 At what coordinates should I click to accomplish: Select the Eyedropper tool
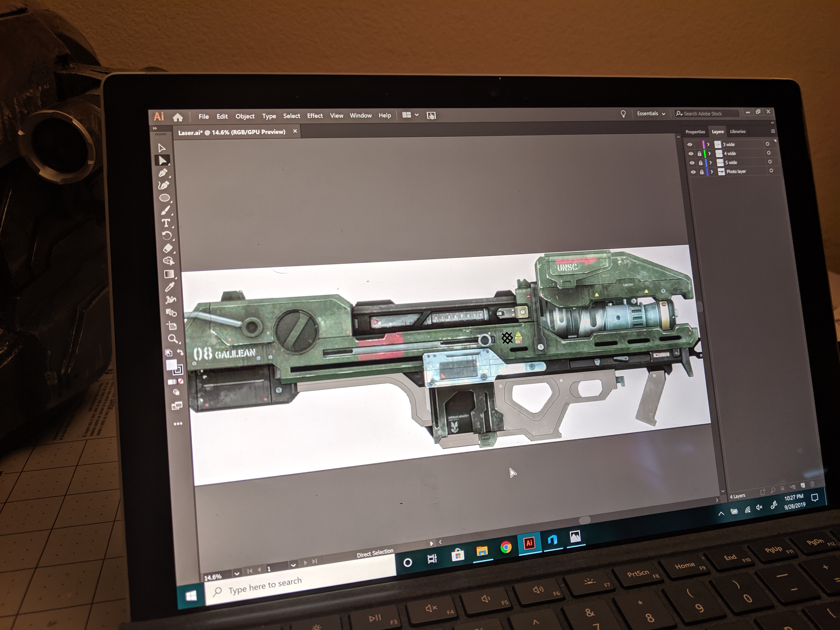coord(170,287)
